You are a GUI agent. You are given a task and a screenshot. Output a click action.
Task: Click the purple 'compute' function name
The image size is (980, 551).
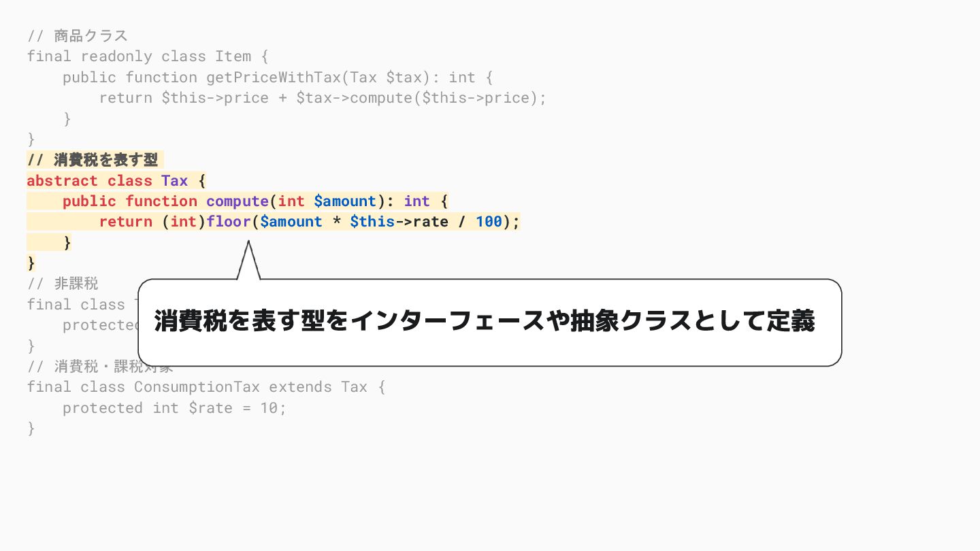click(x=238, y=201)
